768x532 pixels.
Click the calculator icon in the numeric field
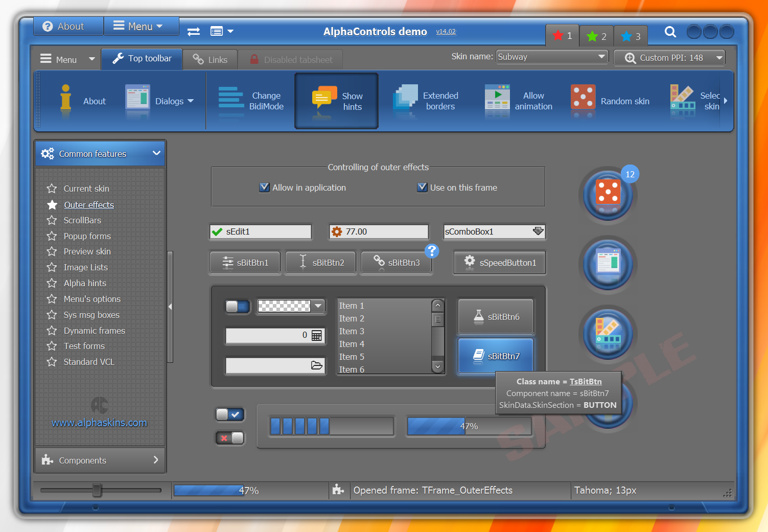pyautogui.click(x=317, y=335)
